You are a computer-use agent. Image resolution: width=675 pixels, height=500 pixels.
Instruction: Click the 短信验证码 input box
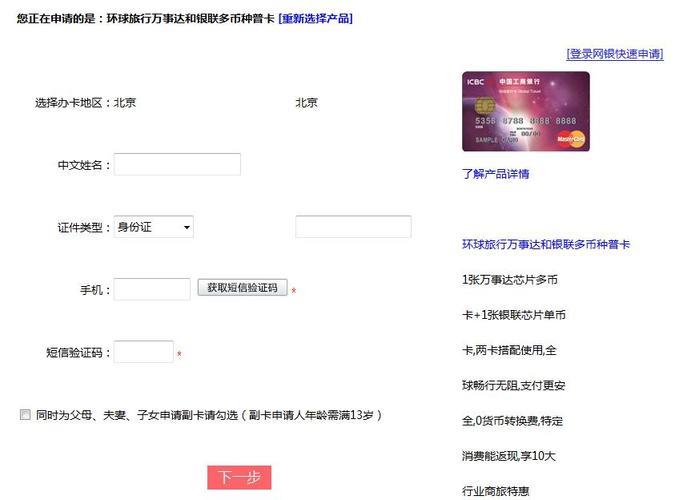coord(144,352)
